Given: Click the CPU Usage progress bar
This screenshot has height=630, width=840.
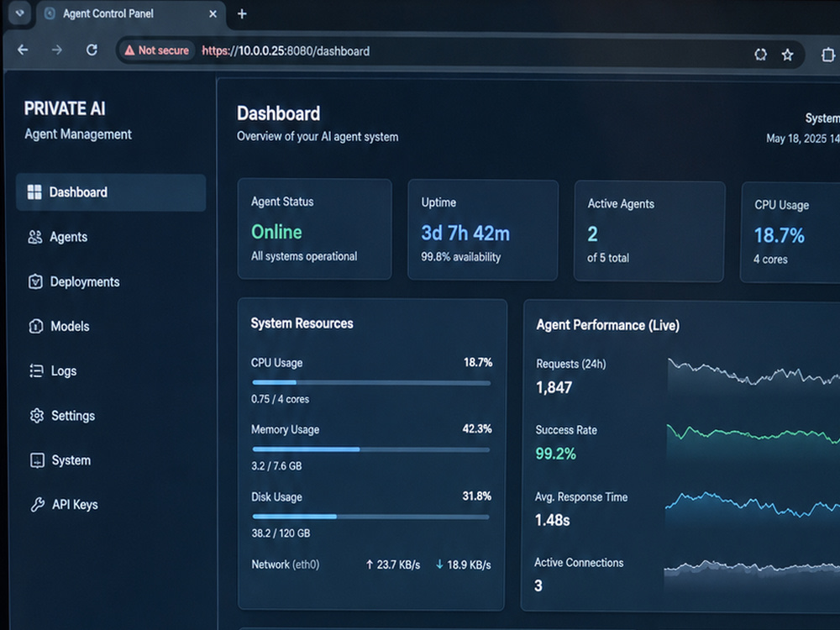Looking at the screenshot, I should pyautogui.click(x=371, y=382).
